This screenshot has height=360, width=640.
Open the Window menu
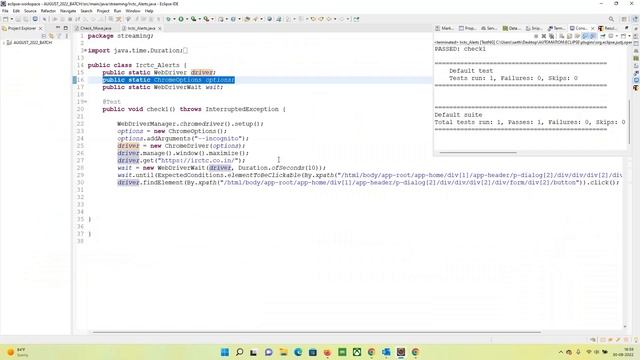point(133,11)
